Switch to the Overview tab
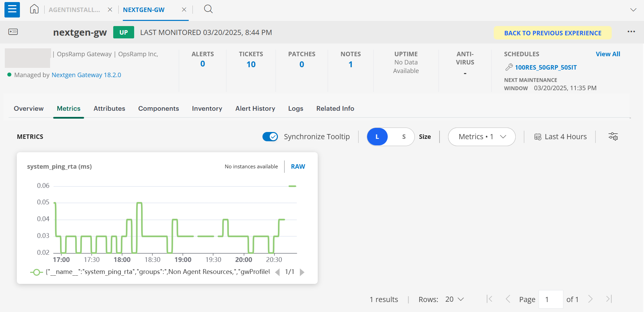Viewport: 644px width, 312px height. click(29, 108)
